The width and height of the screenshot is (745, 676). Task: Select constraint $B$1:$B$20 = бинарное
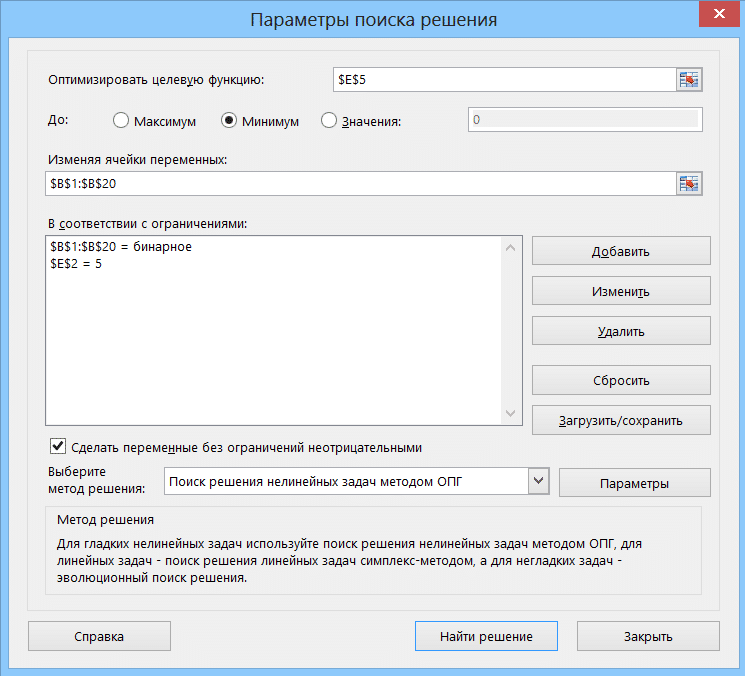121,247
